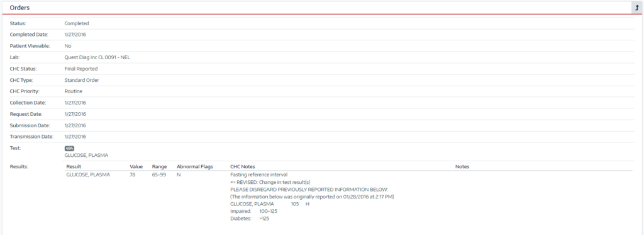
Task: Click the 484 test code badge
Action: [x=69, y=149]
